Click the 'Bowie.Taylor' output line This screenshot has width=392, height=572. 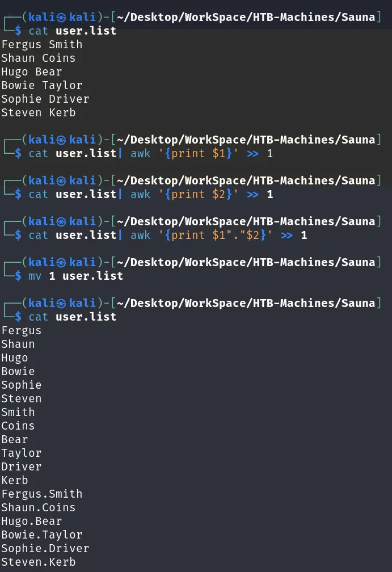42,535
